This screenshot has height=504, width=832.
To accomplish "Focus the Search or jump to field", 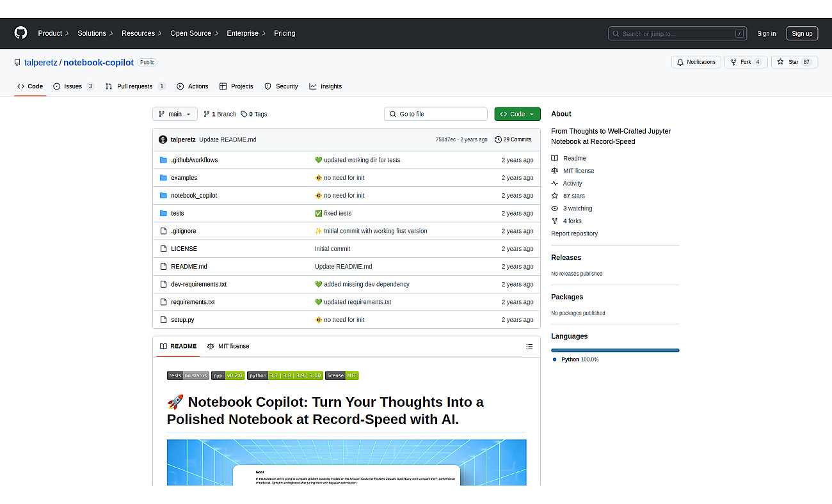I will click(x=678, y=33).
